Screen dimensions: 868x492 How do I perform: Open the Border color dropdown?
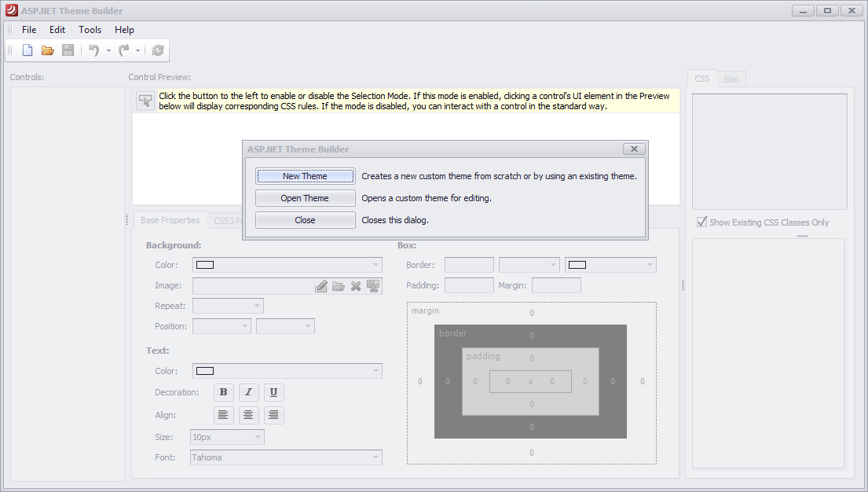click(x=650, y=265)
